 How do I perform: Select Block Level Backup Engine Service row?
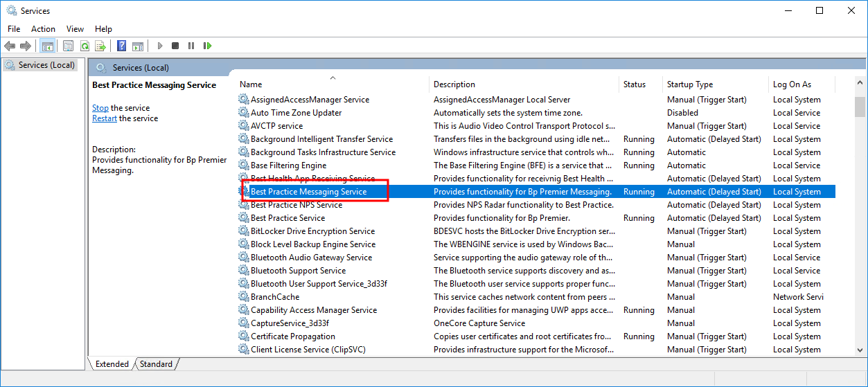tap(536, 244)
